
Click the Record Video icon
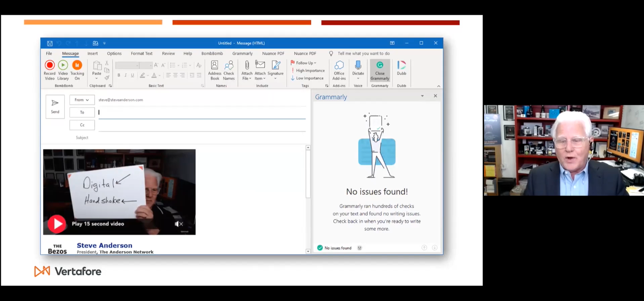click(x=50, y=66)
